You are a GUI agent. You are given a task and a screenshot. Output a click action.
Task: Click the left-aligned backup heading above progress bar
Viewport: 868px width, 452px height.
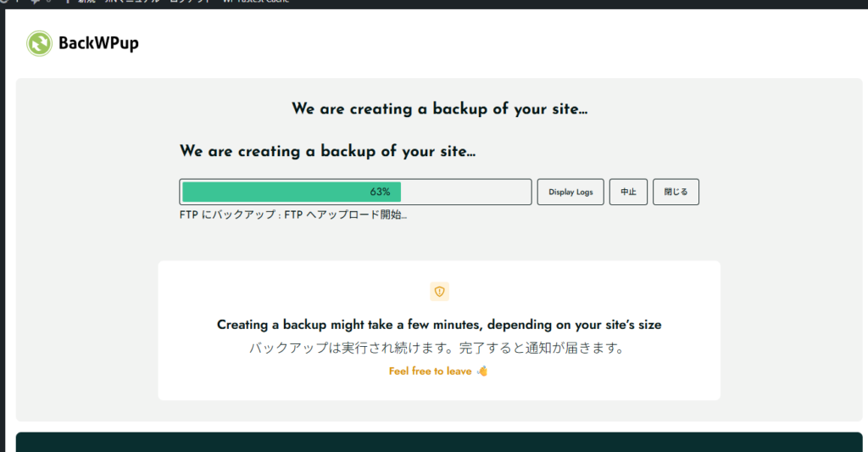[327, 152]
